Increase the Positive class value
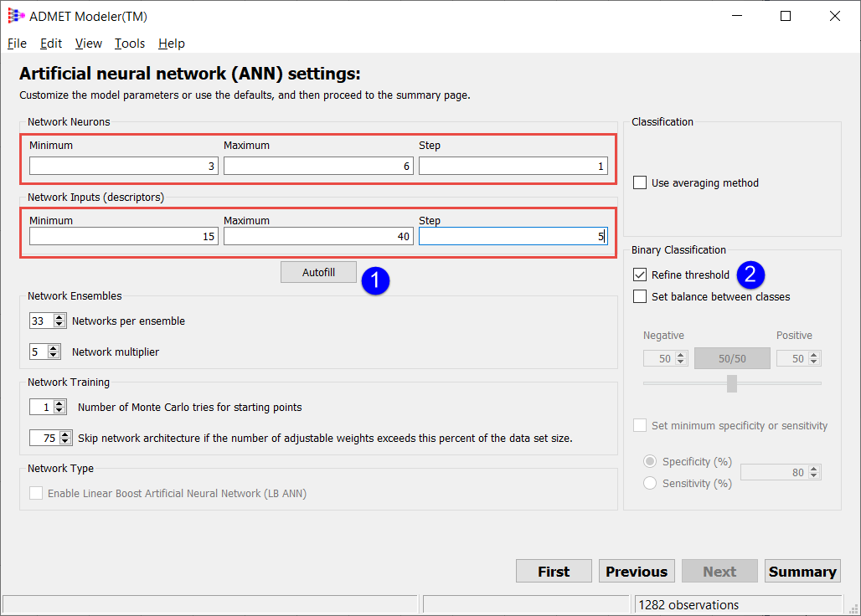 814,355
